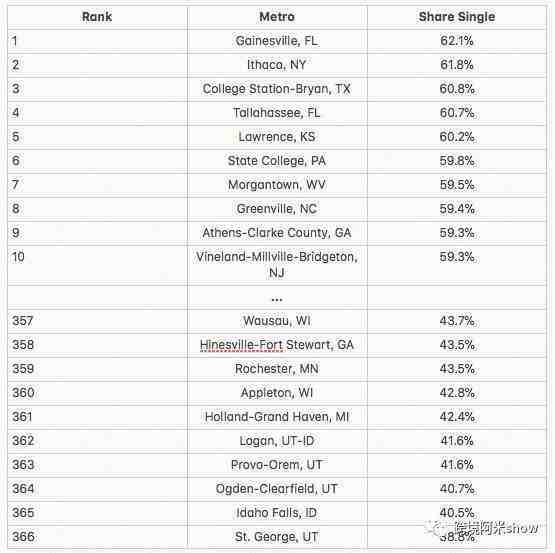Viewport: 555px width, 553px height.
Task: Select the Athens-Clarke County, GA cell
Action: [277, 233]
